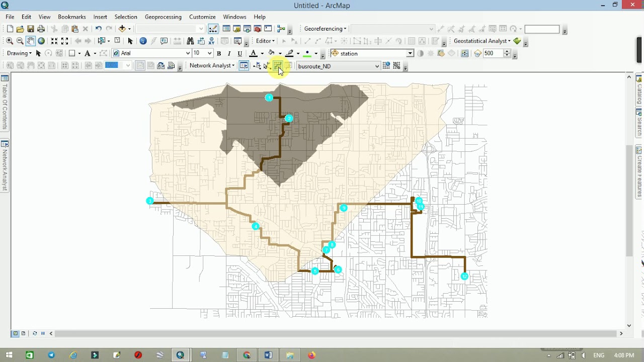
Task: Open the font size 10 dropdown
Action: pyautogui.click(x=210, y=53)
